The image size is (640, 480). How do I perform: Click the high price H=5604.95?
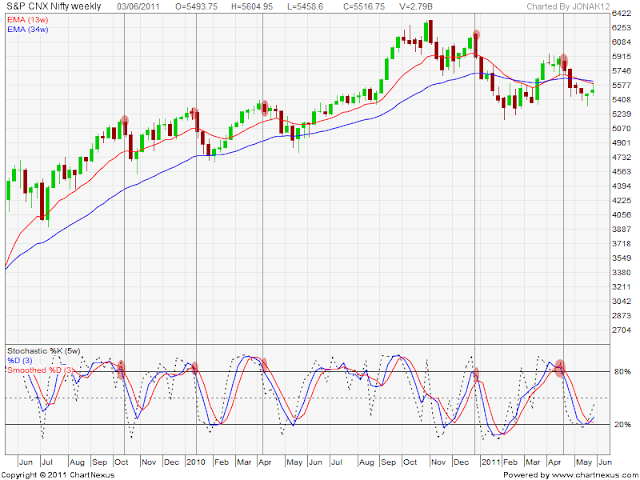(x=252, y=7)
